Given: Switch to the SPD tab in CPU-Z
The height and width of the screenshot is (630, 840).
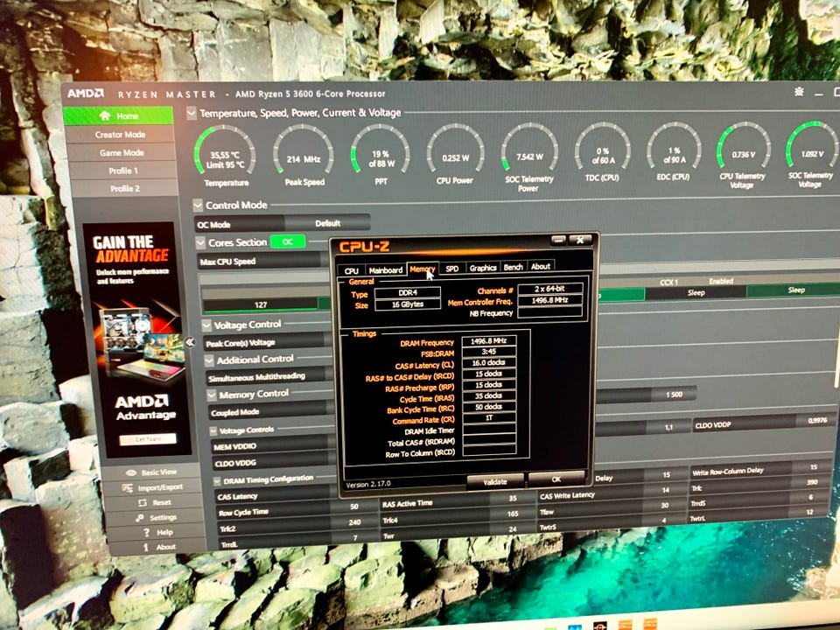Looking at the screenshot, I should click(452, 269).
